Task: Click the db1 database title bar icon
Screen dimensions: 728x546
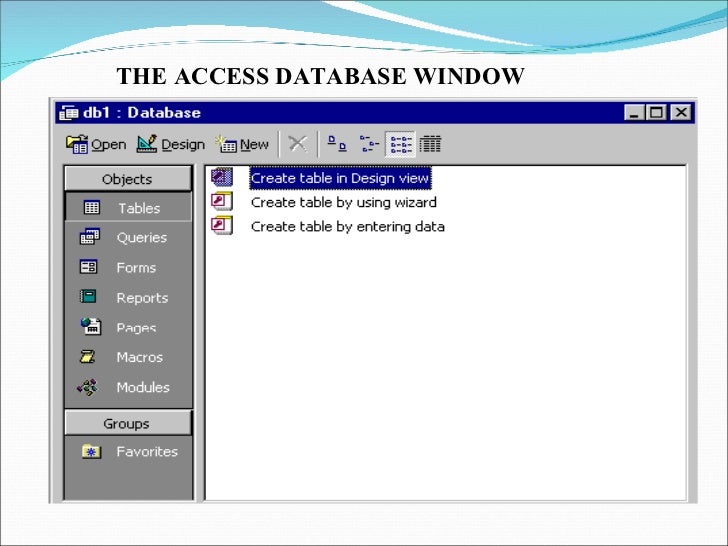Action: tap(69, 113)
